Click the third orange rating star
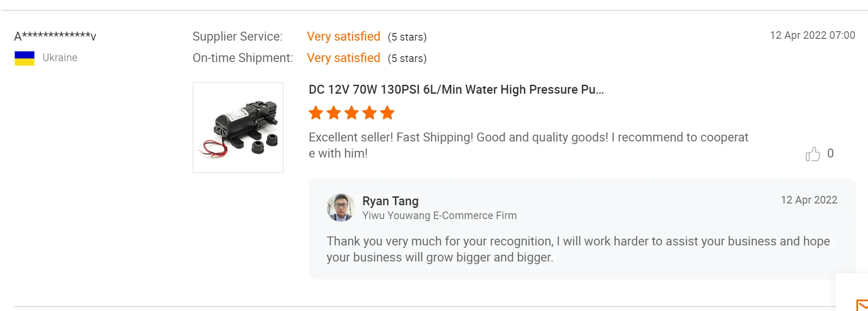 pos(352,113)
